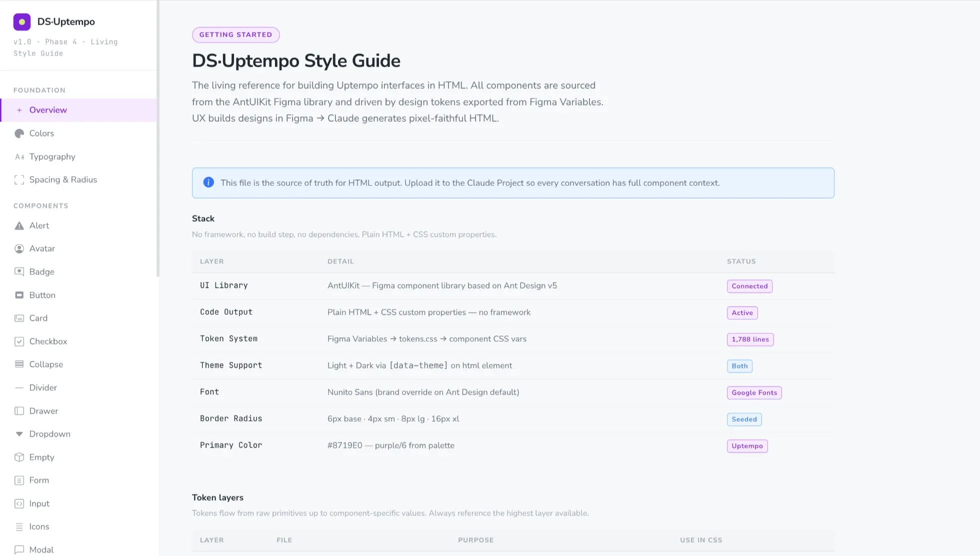Click the Drawer panel icon
980x556 pixels.
click(19, 411)
